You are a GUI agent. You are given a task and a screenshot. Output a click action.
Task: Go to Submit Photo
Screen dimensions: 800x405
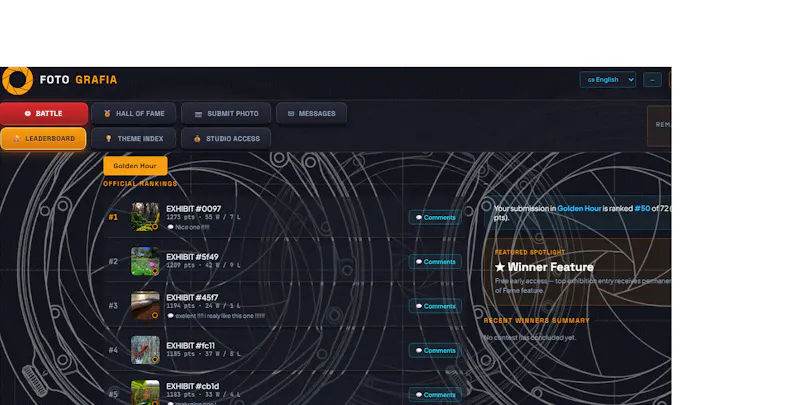click(x=226, y=114)
